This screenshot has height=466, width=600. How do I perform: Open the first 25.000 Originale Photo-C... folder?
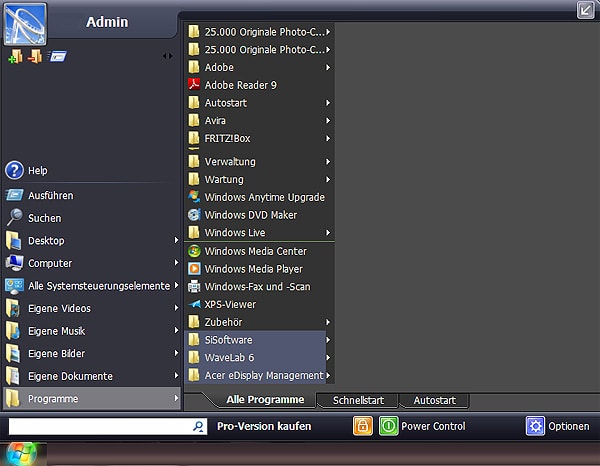259,32
